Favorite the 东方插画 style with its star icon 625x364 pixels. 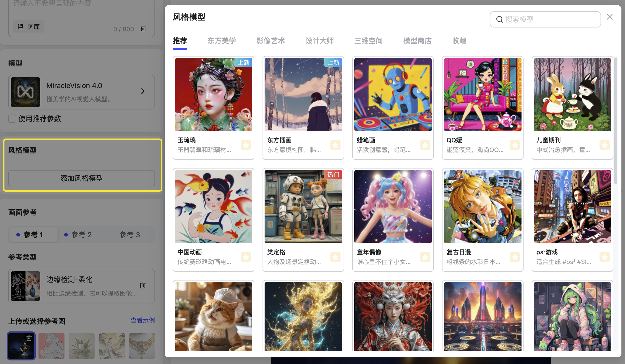[x=335, y=145]
